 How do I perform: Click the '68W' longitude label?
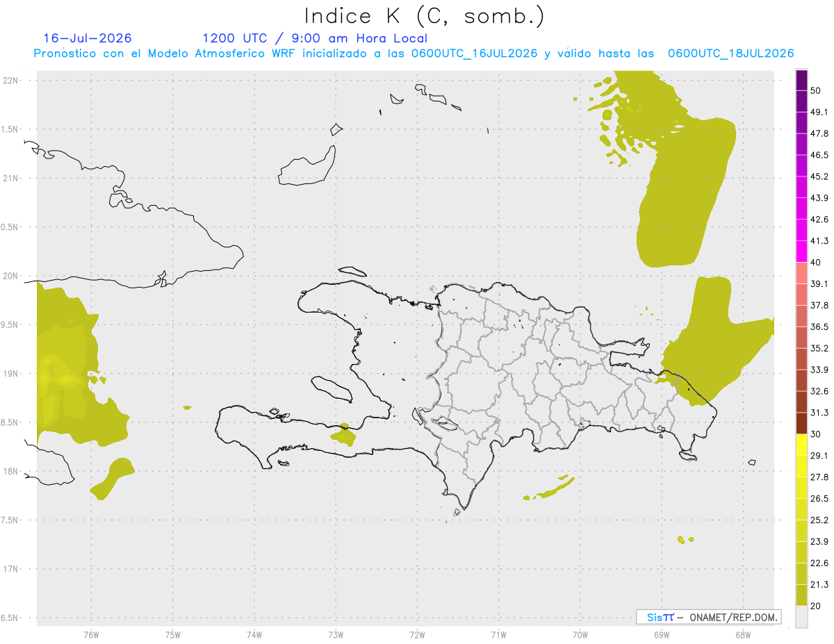(742, 635)
